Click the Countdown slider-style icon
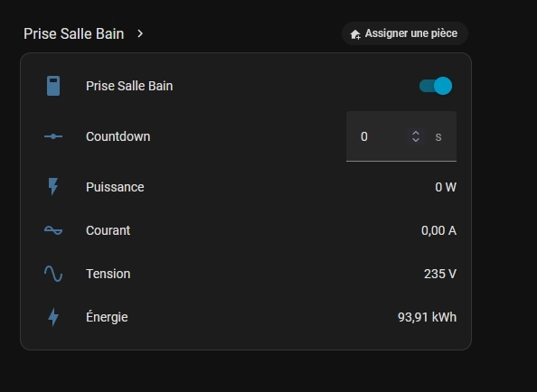The width and height of the screenshot is (537, 392). [x=53, y=136]
